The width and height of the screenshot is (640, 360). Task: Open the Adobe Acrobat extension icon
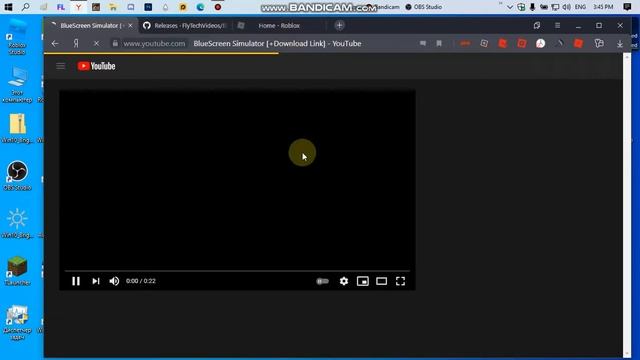pyautogui.click(x=540, y=43)
